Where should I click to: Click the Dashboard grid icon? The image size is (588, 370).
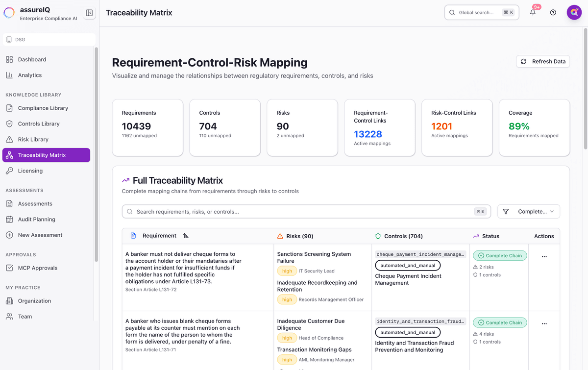pos(9,59)
